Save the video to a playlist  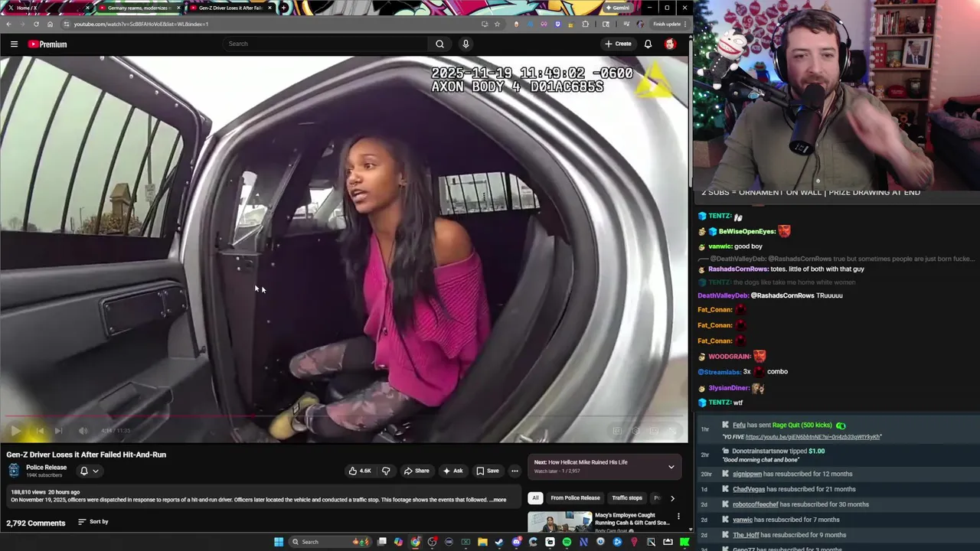point(487,471)
